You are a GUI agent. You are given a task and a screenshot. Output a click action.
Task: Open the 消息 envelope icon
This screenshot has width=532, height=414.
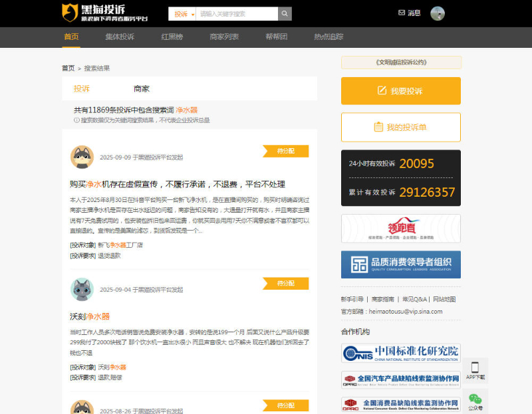pos(401,13)
